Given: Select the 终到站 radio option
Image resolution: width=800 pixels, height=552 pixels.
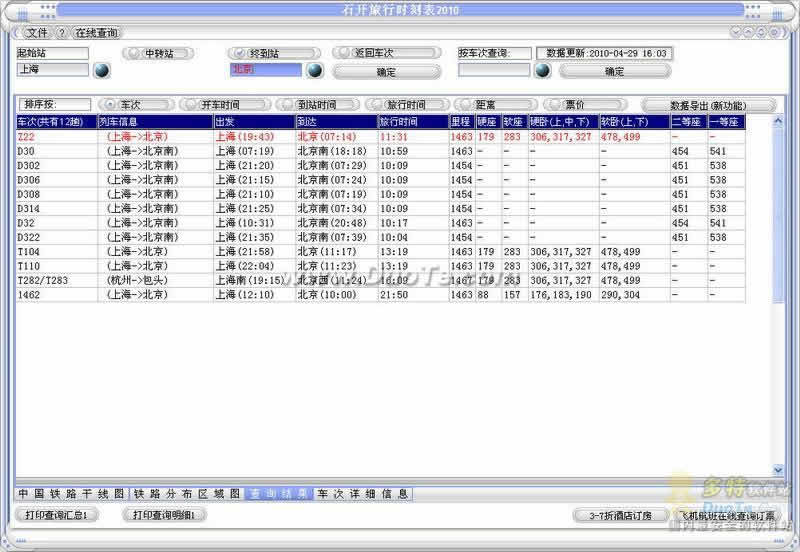Looking at the screenshot, I should click(274, 53).
